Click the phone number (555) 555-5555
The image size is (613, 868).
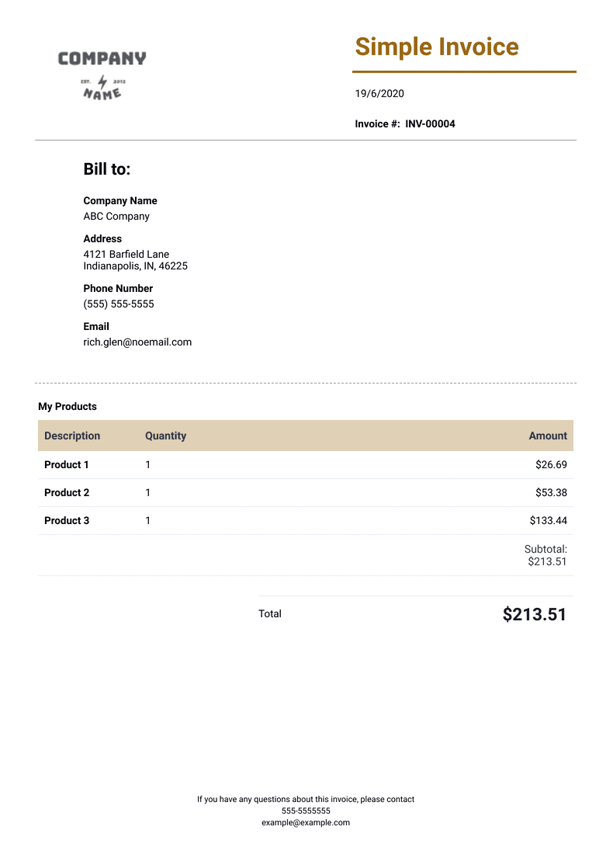click(119, 304)
